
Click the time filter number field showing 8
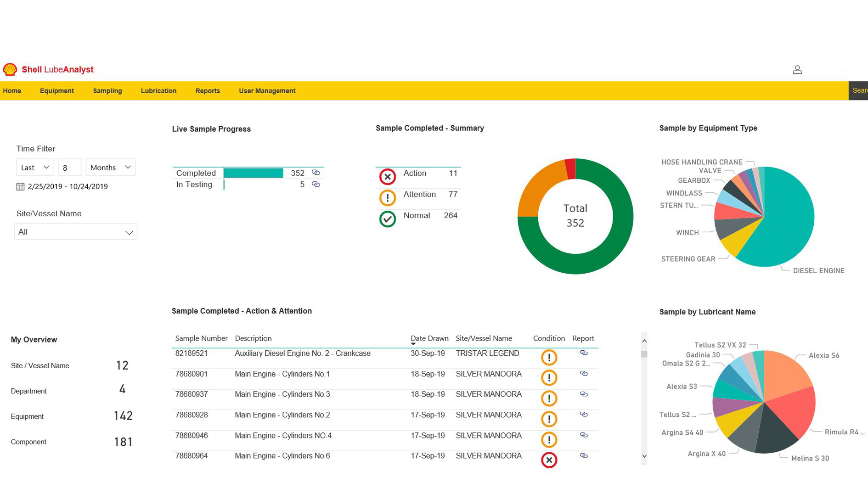click(x=70, y=168)
